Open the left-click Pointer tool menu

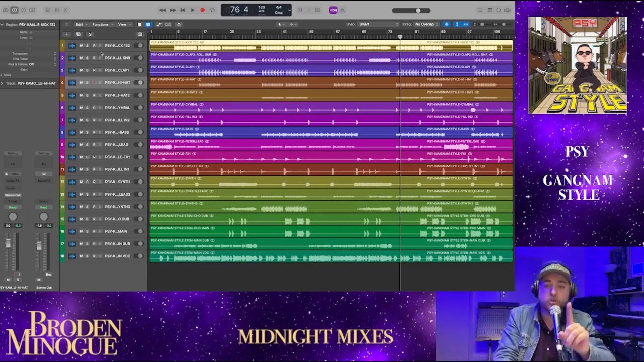click(x=280, y=24)
